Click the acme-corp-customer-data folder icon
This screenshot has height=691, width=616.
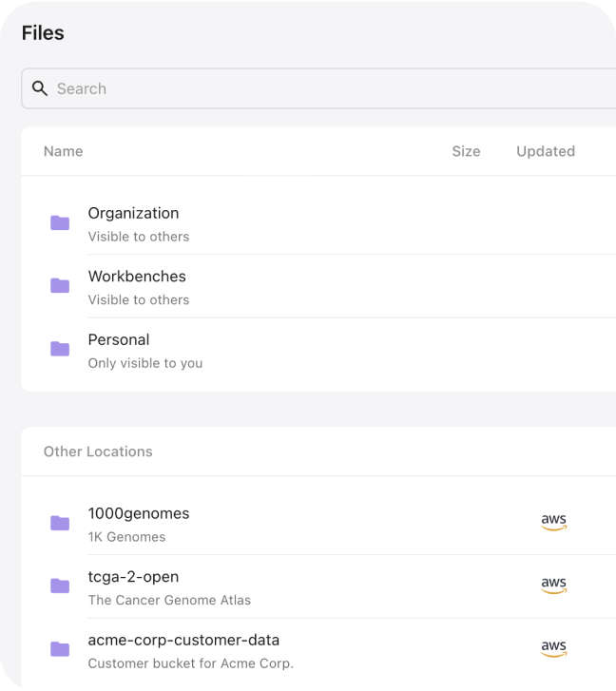click(60, 649)
